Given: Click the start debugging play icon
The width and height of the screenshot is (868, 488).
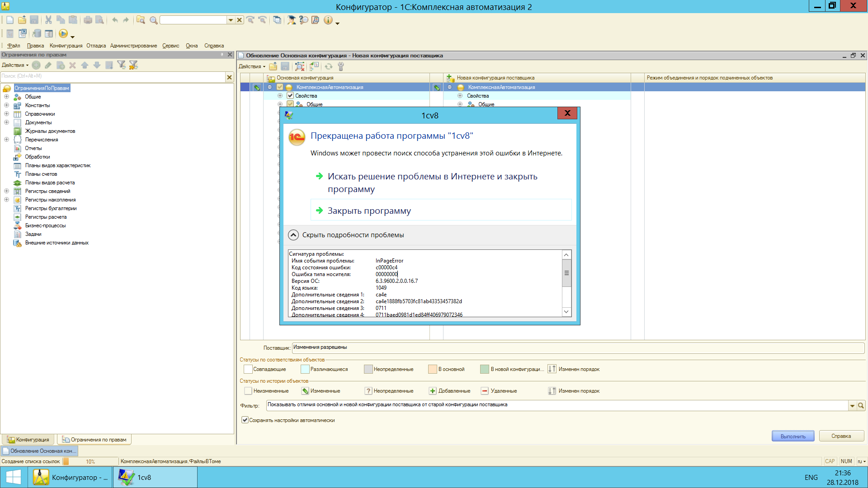Looking at the screenshot, I should (63, 33).
